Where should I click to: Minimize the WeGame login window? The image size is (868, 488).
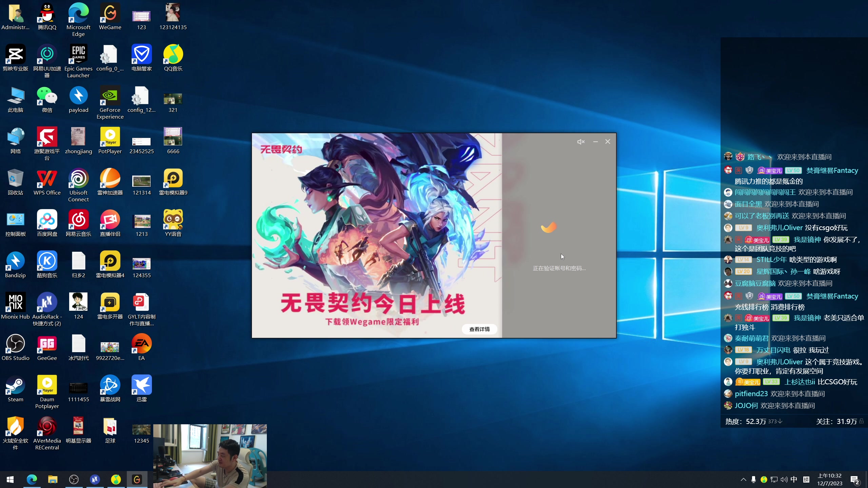[595, 142]
